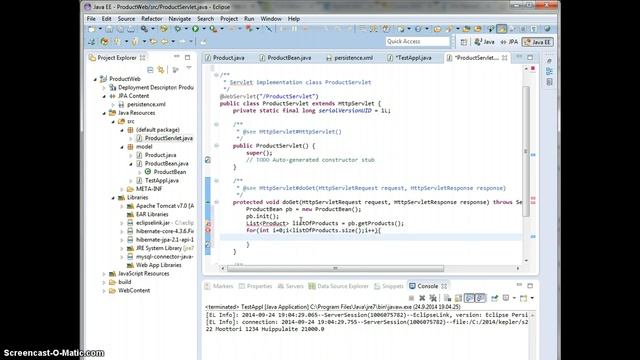
Task: Run the program with the green Run icon
Action: (195, 29)
